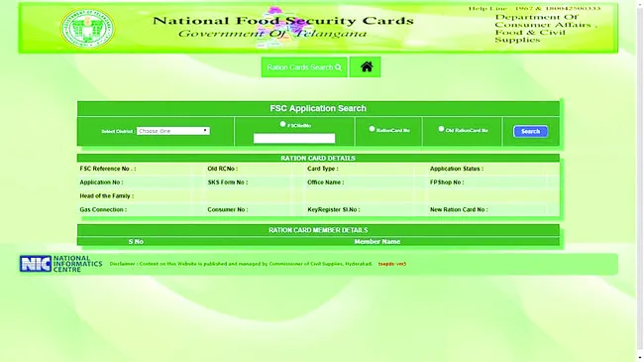This screenshot has width=644, height=362.
Task: Click the 'National Food Security Cards' heading
Action: pos(283,21)
